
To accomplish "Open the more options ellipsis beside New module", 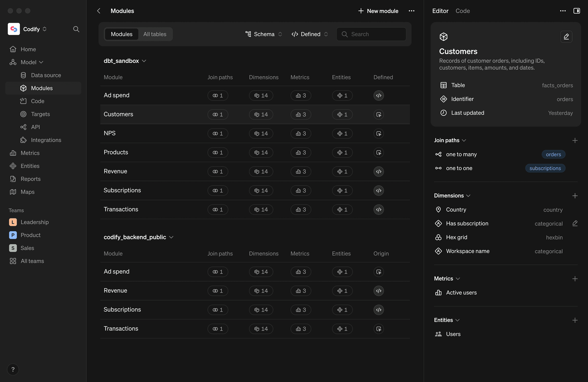I will pos(411,11).
